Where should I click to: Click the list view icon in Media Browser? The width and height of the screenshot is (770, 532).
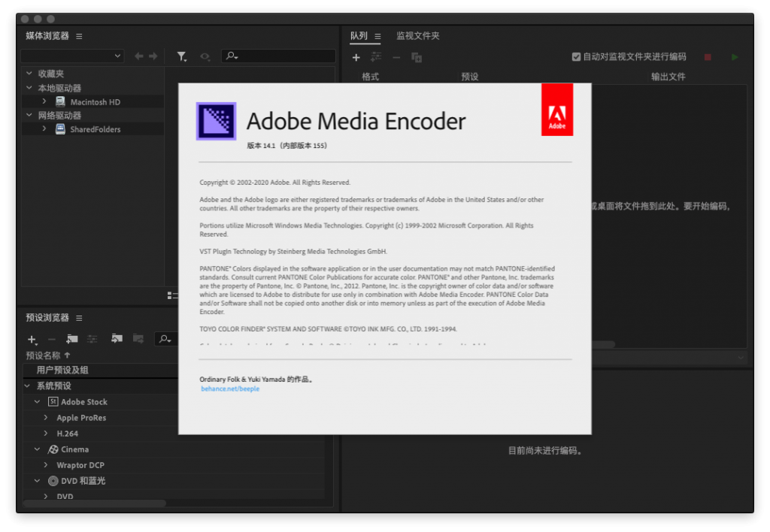click(x=172, y=295)
